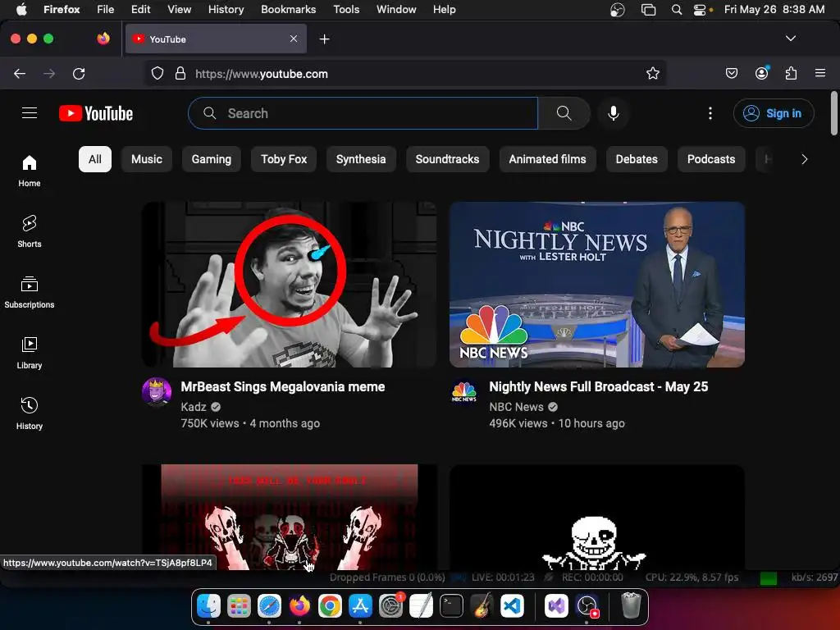This screenshot has height=630, width=840.
Task: Open Firefox extensions puzzle icon
Action: [x=792, y=73]
